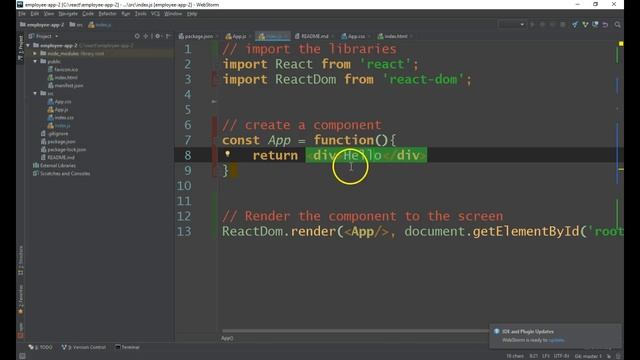Select Scratches and Consoles node

[x=61, y=173]
